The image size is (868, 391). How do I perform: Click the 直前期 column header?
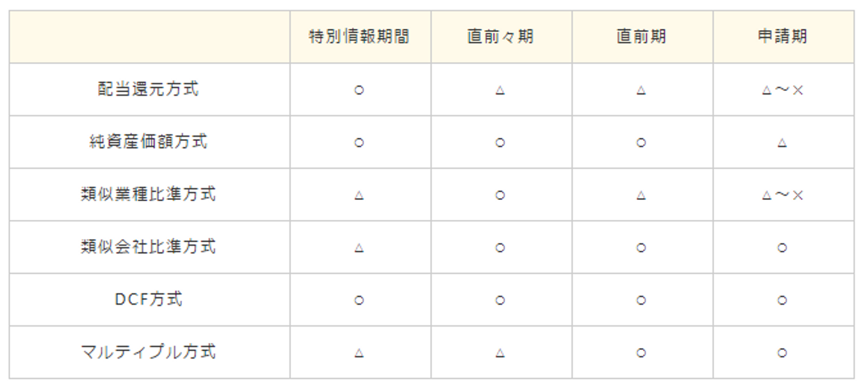pos(641,37)
